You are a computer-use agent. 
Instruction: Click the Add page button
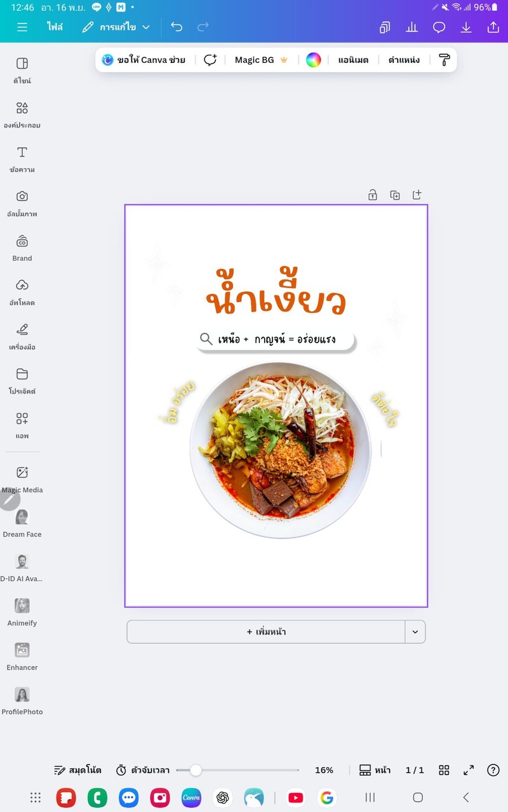pyautogui.click(x=266, y=632)
